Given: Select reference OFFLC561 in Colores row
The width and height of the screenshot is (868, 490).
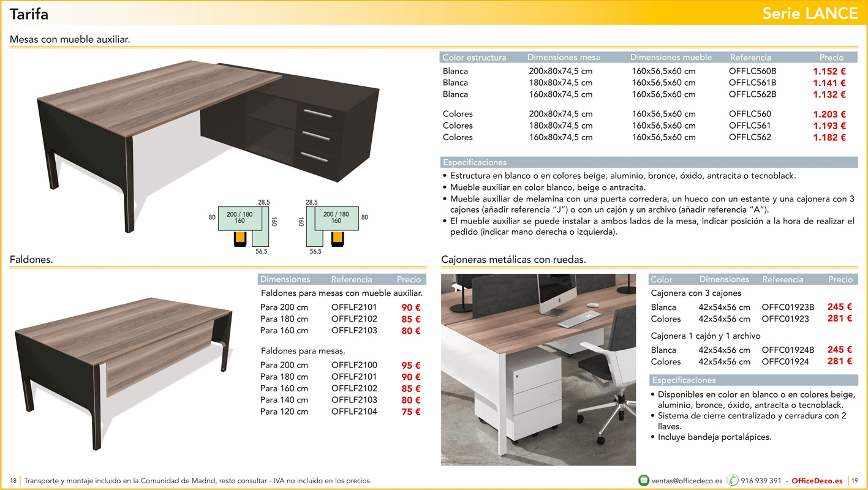Looking at the screenshot, I should click(x=750, y=126).
